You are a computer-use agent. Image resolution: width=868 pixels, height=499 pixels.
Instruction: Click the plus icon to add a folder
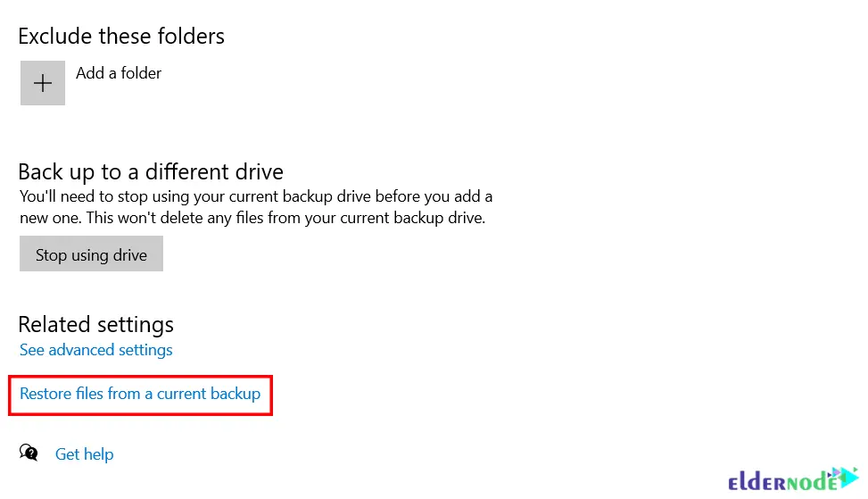click(x=43, y=83)
